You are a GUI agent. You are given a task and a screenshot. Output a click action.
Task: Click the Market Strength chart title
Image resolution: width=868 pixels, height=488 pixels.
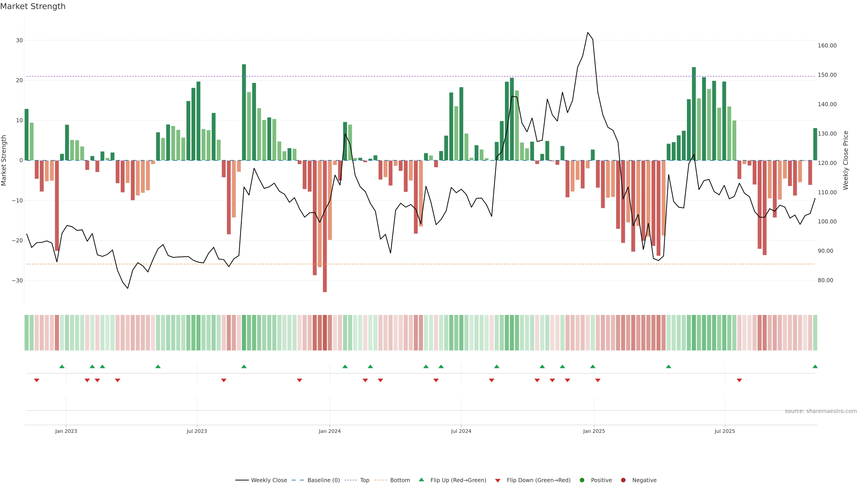(33, 6)
